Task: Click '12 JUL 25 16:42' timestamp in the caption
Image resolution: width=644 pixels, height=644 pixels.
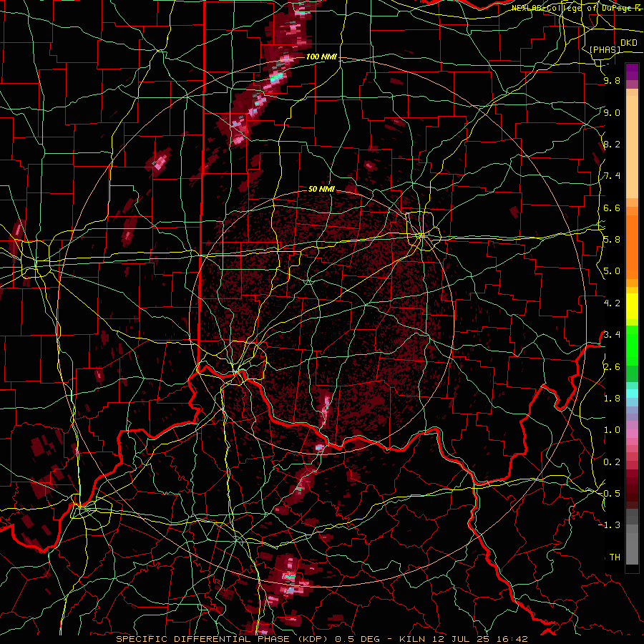Action: 479,639
